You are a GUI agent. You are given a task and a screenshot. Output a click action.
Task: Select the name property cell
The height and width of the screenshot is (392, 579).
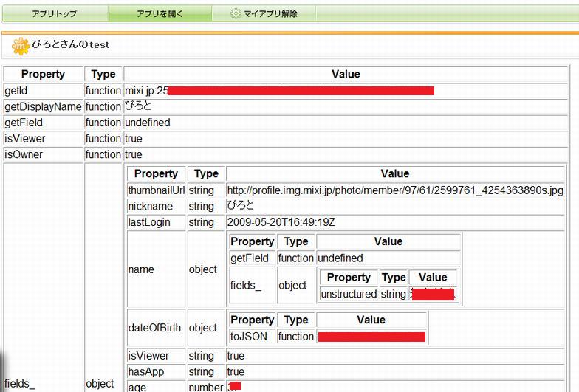click(x=157, y=269)
